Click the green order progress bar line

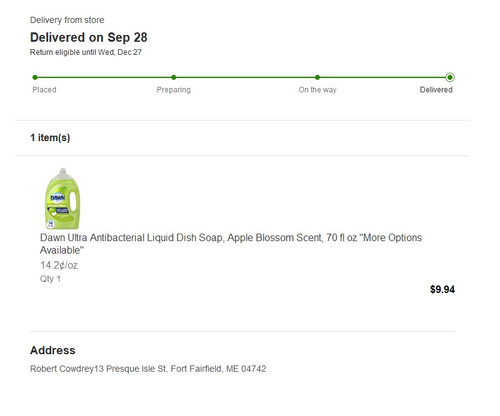click(242, 77)
